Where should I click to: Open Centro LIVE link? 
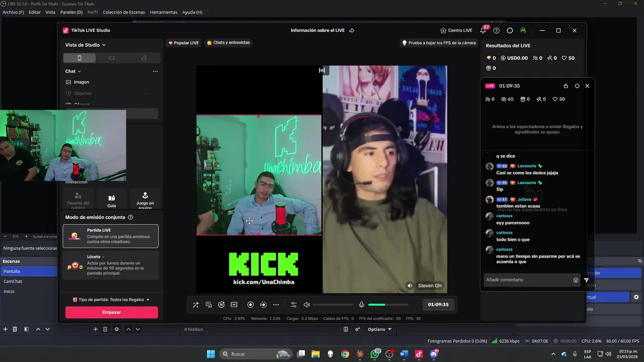[456, 30]
